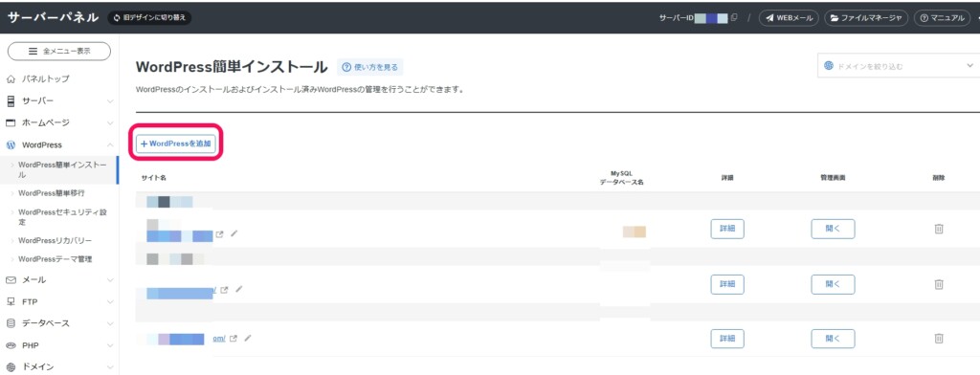The height and width of the screenshot is (375, 980).
Task: Click the envelope icon beside メール
Action: [11, 280]
